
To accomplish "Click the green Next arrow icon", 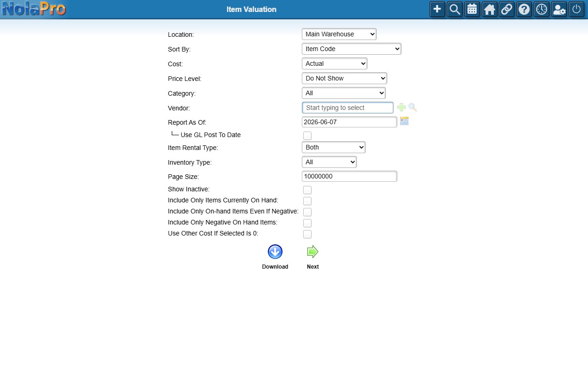I will (313, 252).
